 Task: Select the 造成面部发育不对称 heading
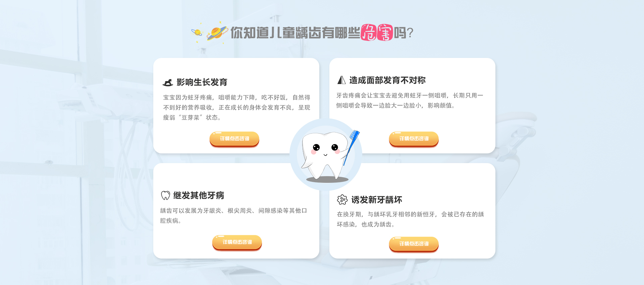[x=387, y=80]
